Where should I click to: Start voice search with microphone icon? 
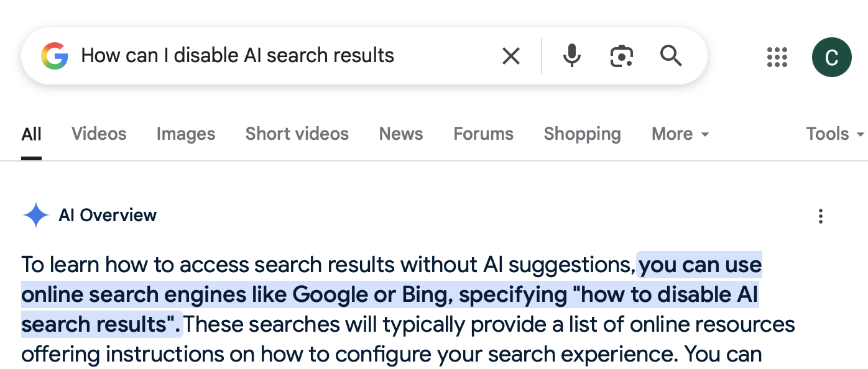click(572, 56)
